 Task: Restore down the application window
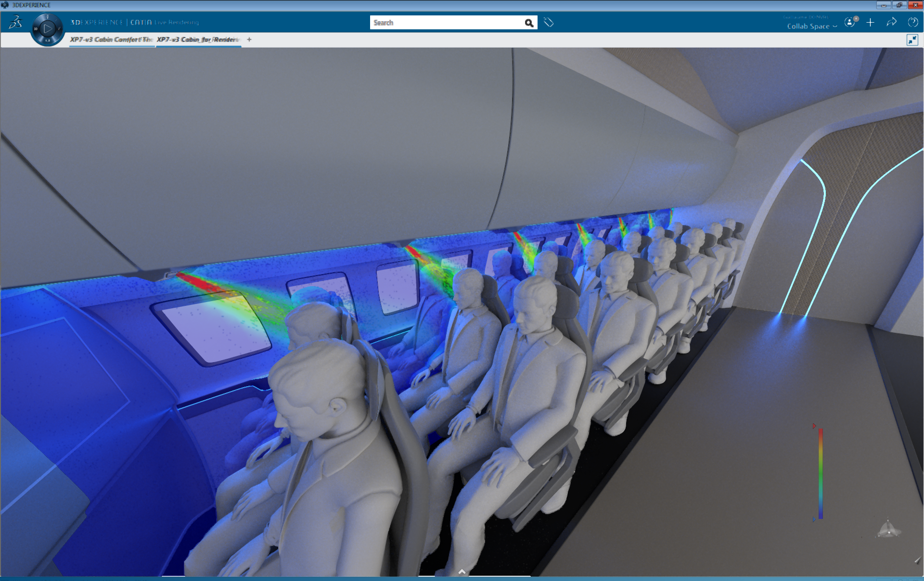click(x=898, y=5)
